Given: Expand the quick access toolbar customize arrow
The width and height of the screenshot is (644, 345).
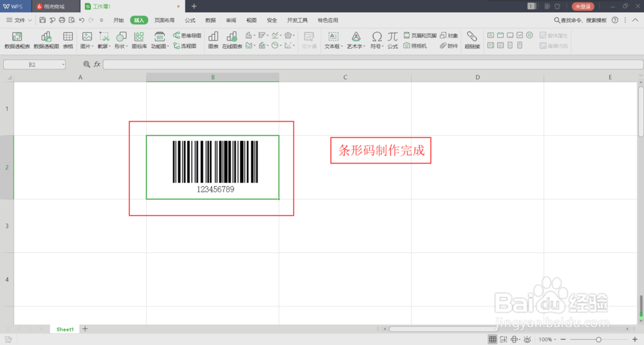Looking at the screenshot, I should [102, 20].
